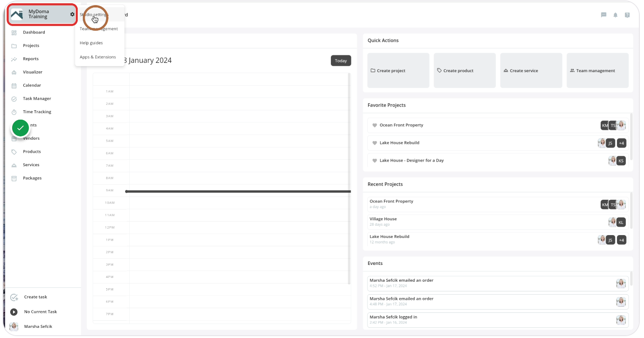Go to the Visualizer page
Image resolution: width=644 pixels, height=338 pixels.
(x=33, y=72)
